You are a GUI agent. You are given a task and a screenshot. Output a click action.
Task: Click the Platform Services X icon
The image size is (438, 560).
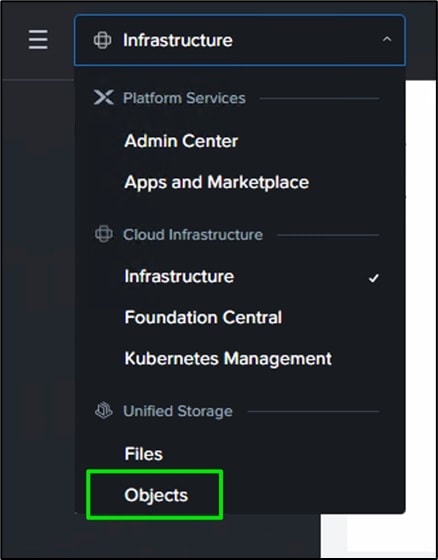104,97
